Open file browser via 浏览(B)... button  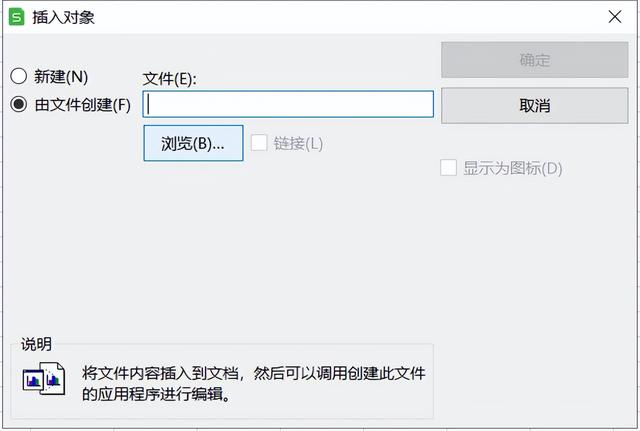pyautogui.click(x=193, y=143)
